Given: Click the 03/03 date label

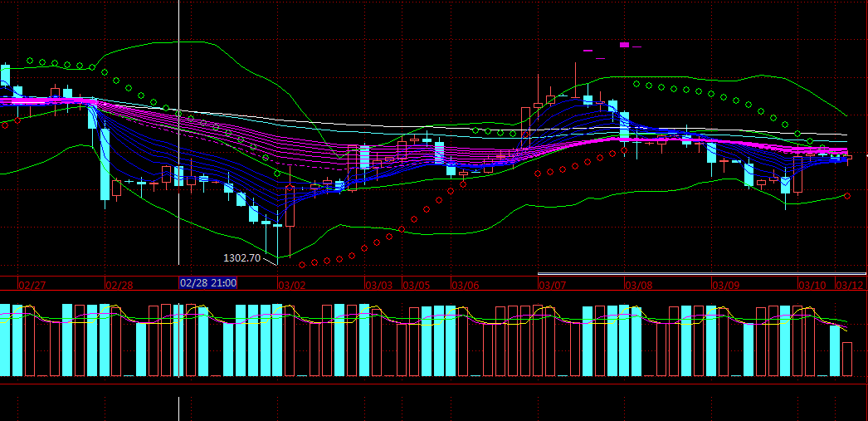Looking at the screenshot, I should pos(378,286).
